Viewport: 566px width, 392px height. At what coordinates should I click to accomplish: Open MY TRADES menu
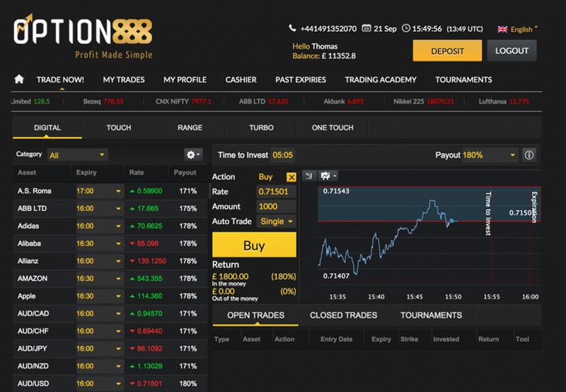click(x=124, y=80)
